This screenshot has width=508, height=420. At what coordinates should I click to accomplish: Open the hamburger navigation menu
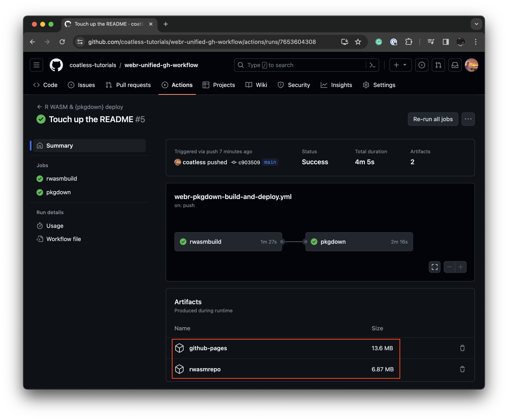click(36, 65)
